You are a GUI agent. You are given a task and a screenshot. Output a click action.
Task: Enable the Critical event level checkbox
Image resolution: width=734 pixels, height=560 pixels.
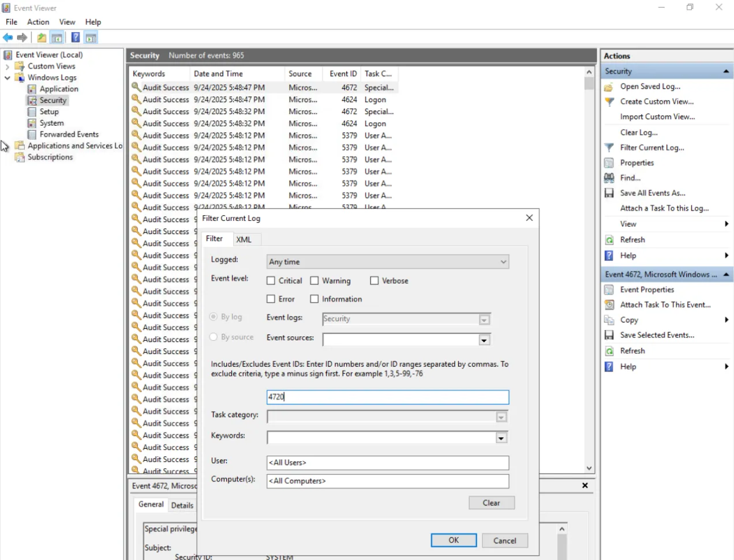click(x=271, y=281)
